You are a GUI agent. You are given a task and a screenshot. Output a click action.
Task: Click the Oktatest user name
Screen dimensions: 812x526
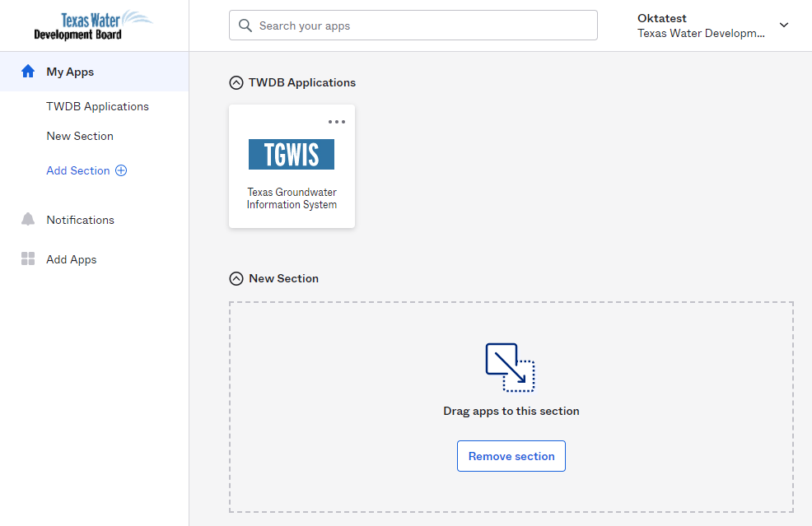coord(662,18)
